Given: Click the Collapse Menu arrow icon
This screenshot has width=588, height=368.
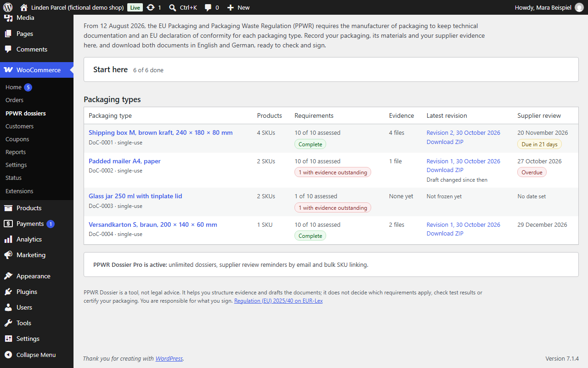Looking at the screenshot, I should point(8,355).
